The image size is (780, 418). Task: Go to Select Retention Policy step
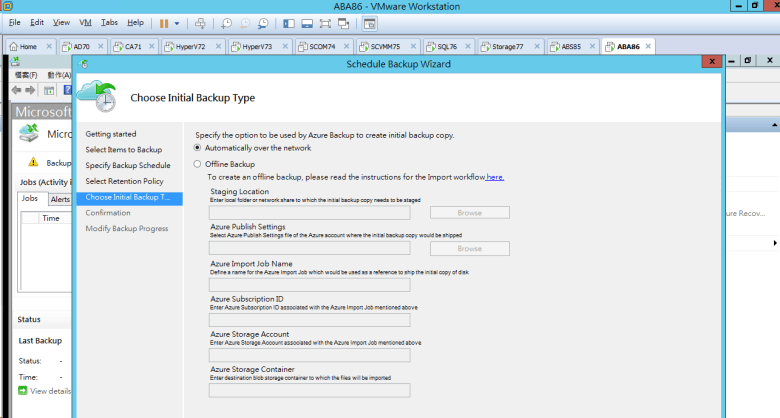(x=124, y=181)
